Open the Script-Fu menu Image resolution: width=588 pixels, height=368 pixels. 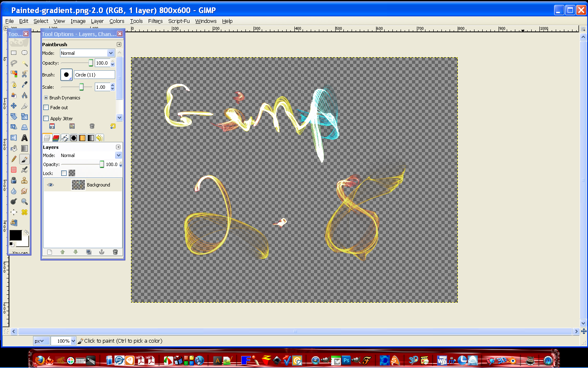[x=179, y=21]
